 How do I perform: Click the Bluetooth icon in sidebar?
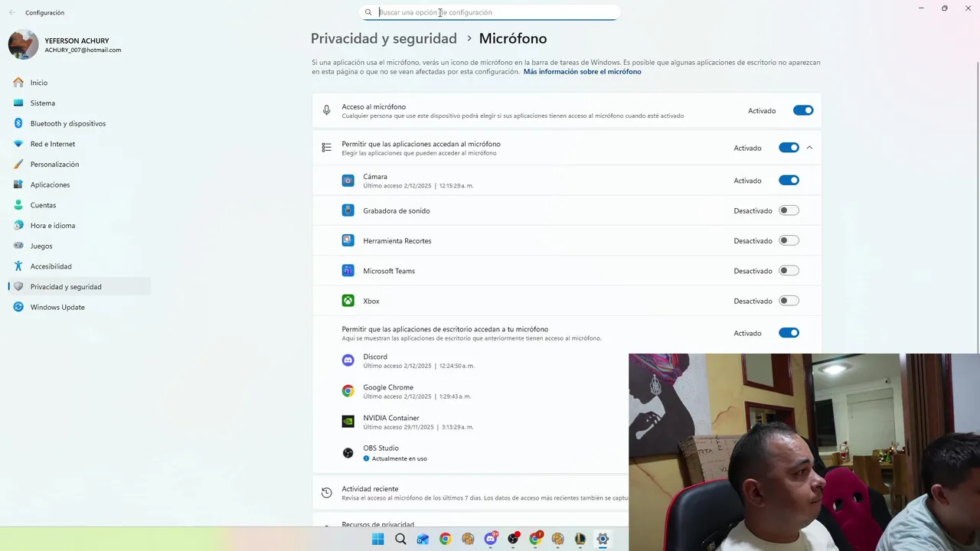coord(18,123)
